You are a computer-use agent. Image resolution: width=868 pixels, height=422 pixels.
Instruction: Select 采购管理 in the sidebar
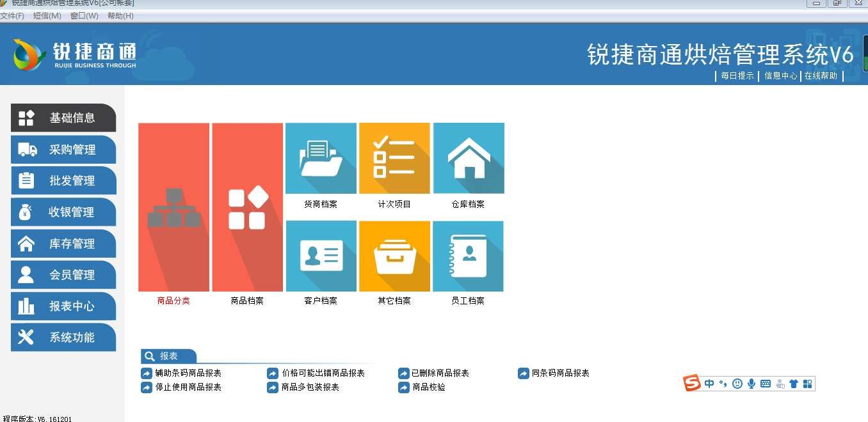(x=63, y=150)
